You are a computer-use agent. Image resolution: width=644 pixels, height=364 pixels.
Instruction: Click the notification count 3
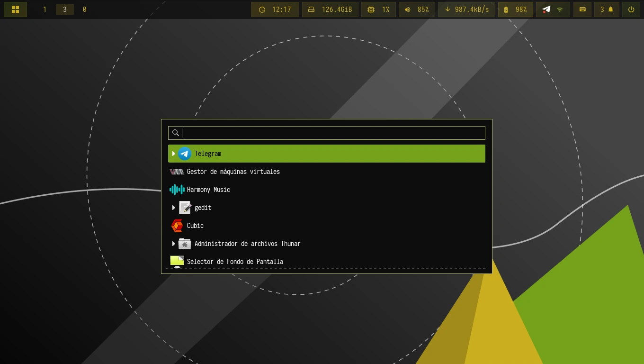602,9
